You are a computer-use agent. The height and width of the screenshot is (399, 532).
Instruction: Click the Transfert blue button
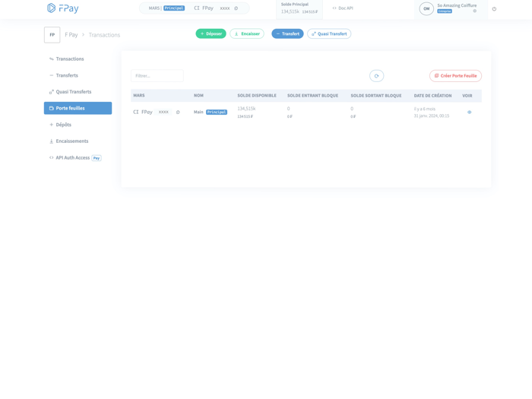tap(287, 33)
